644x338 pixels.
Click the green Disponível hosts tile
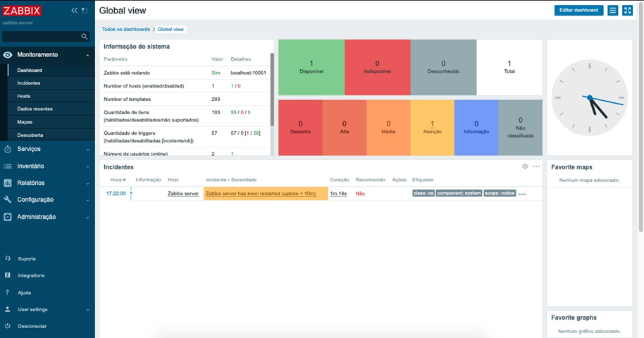pyautogui.click(x=311, y=68)
